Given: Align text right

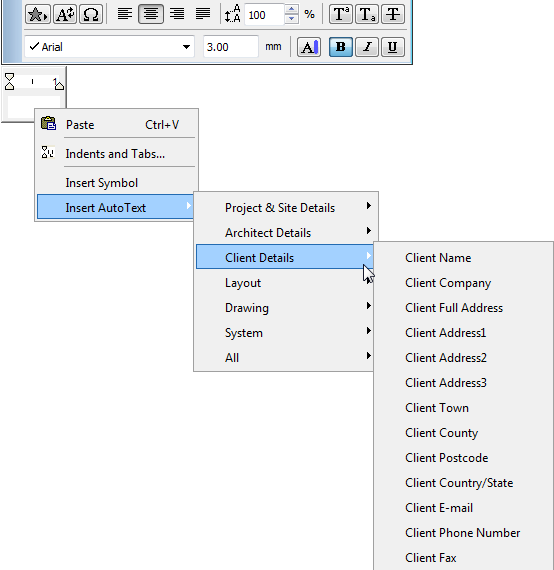Looking at the screenshot, I should coord(177,14).
